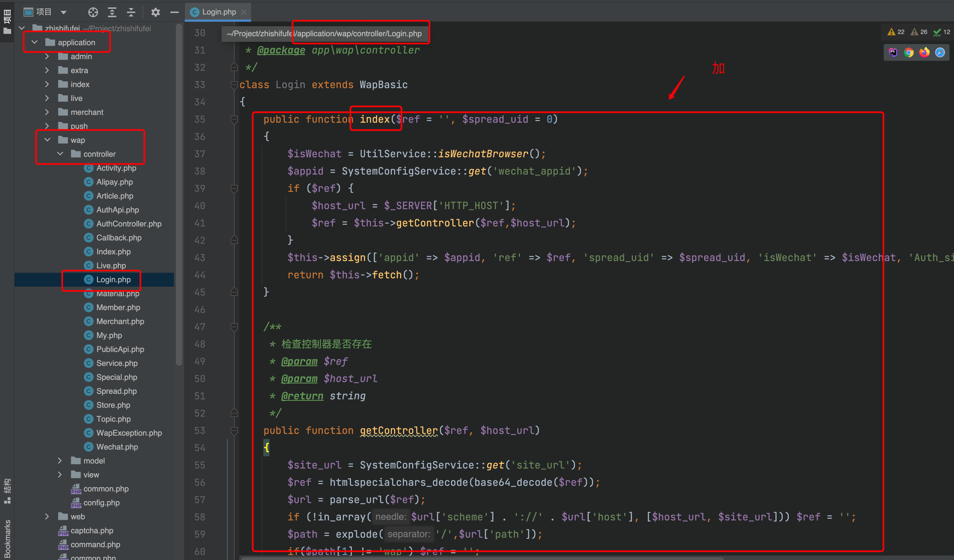Image resolution: width=954 pixels, height=560 pixels.
Task: Open command.php file
Action: [x=89, y=545]
